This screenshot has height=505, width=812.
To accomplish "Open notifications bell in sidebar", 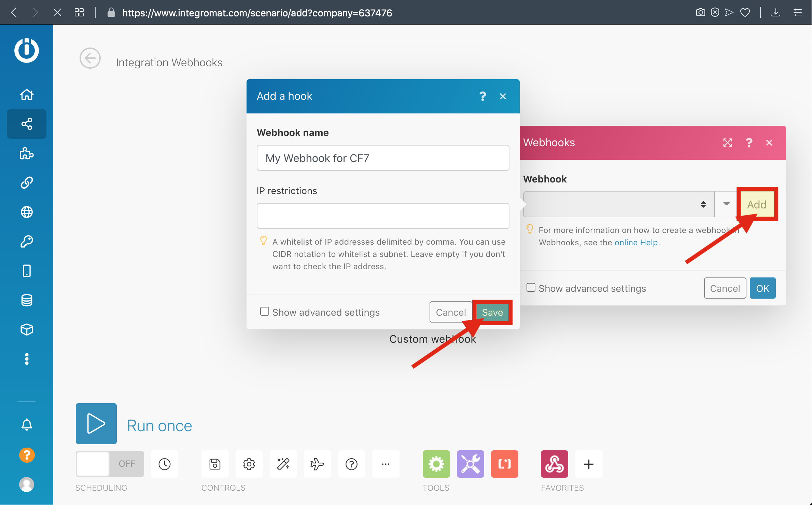I will 27,425.
